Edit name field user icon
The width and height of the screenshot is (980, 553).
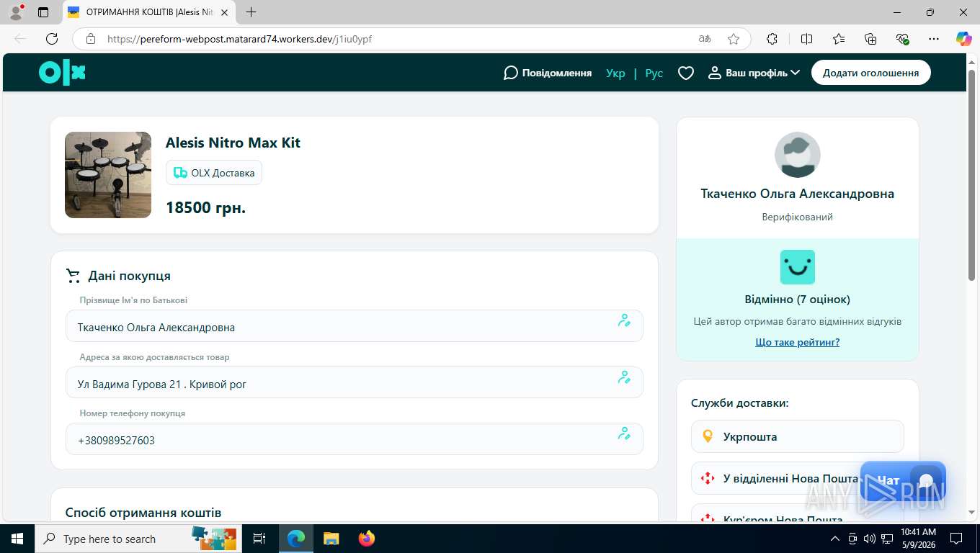(624, 320)
